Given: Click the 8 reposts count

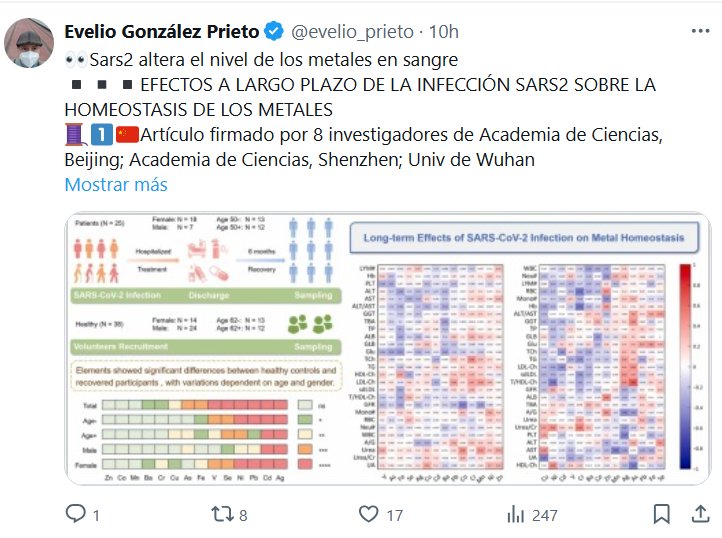Looking at the screenshot, I should [242, 515].
